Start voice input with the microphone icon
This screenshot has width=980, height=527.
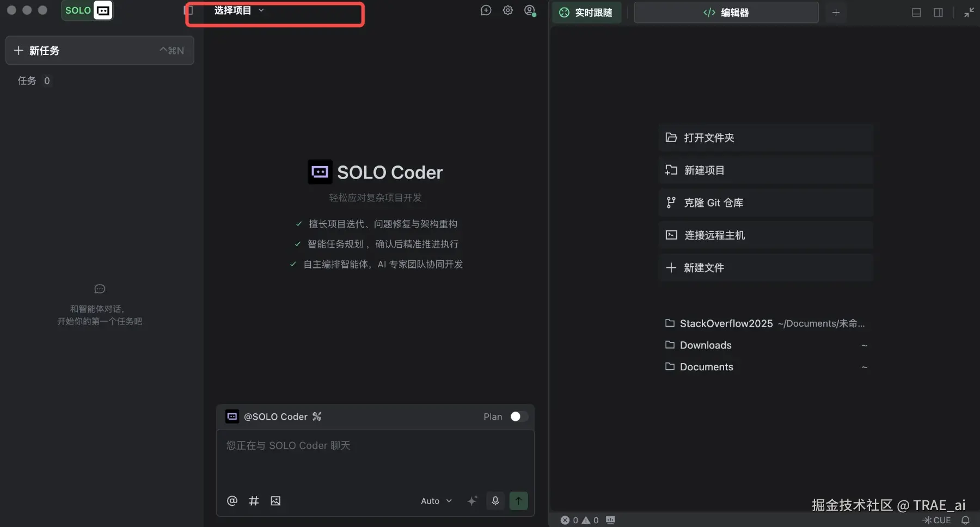click(x=495, y=501)
